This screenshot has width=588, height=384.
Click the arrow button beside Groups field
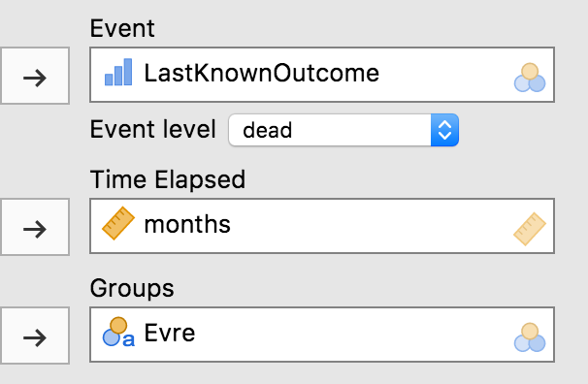[35, 336]
